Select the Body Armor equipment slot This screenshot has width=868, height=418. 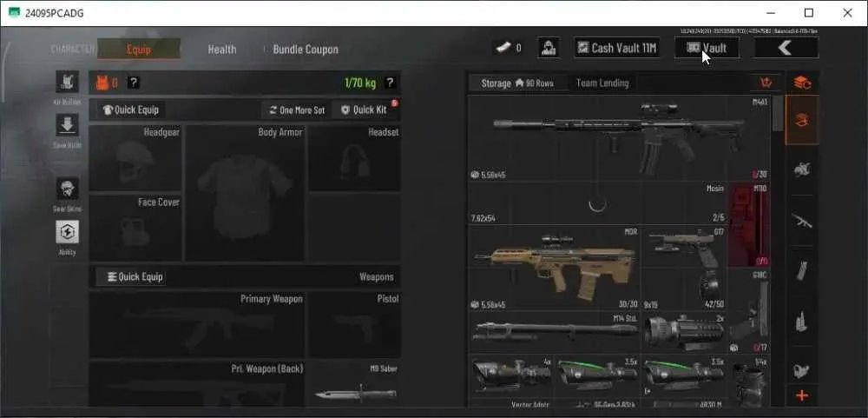245,193
